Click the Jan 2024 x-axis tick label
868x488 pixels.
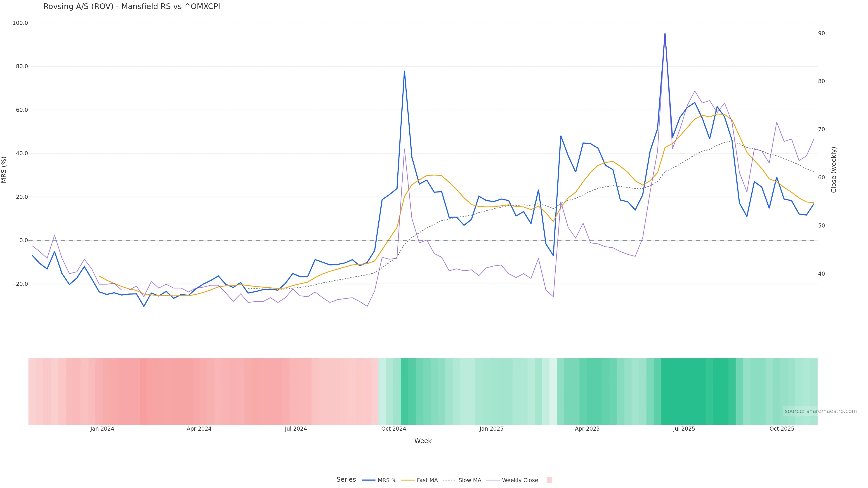[102, 429]
